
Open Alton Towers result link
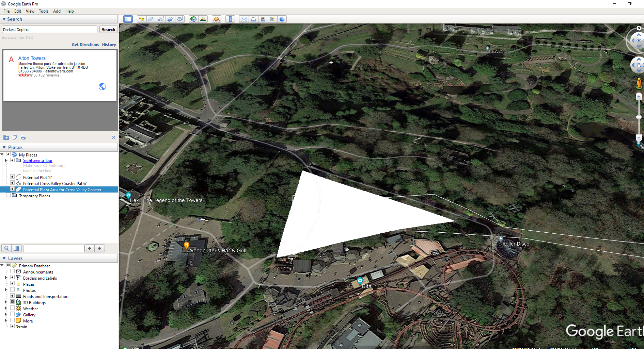[x=32, y=58]
